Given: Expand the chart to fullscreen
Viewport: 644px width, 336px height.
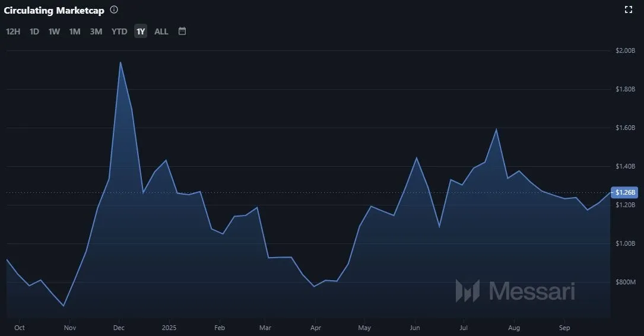Looking at the screenshot, I should [x=629, y=9].
